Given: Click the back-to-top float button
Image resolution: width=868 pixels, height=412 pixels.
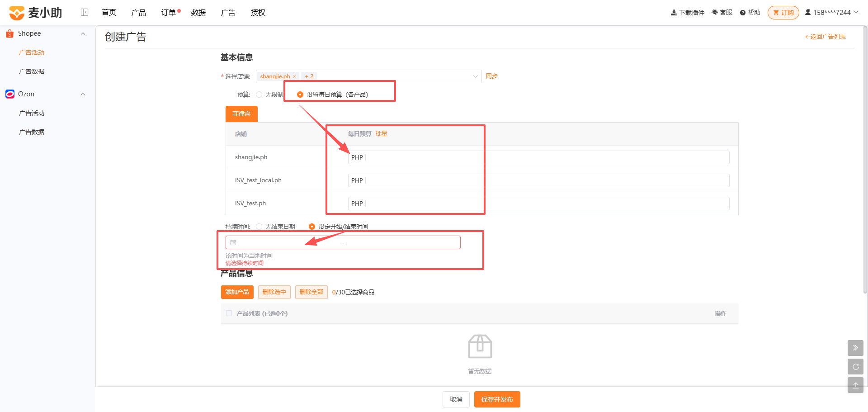Looking at the screenshot, I should click(x=855, y=385).
